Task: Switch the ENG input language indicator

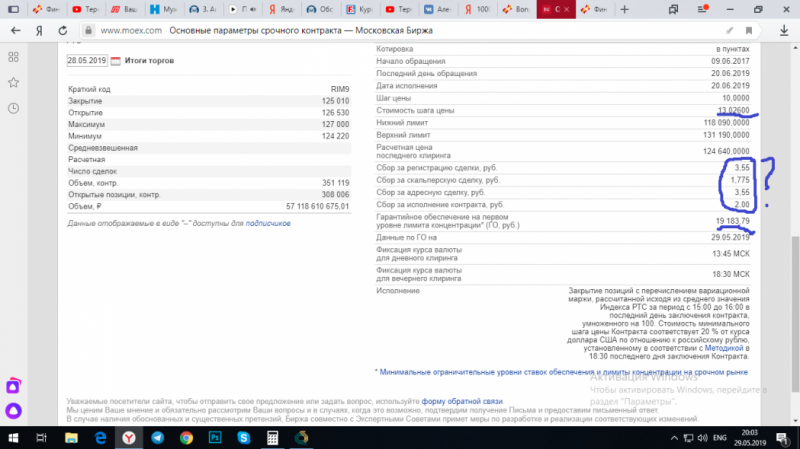Action: click(719, 438)
